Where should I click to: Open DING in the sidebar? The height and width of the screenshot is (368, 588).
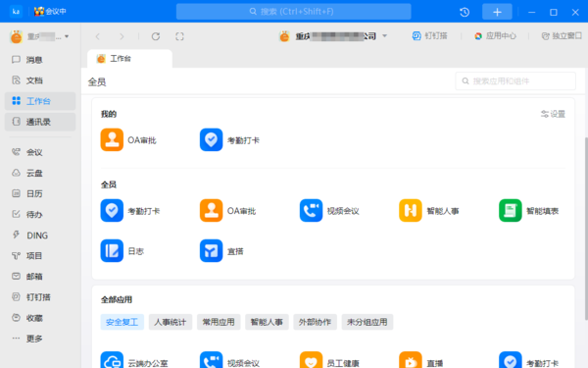click(40, 236)
